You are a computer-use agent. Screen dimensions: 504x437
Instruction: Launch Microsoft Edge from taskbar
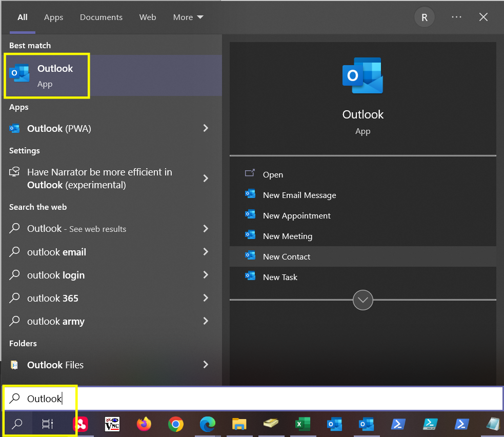point(207,424)
